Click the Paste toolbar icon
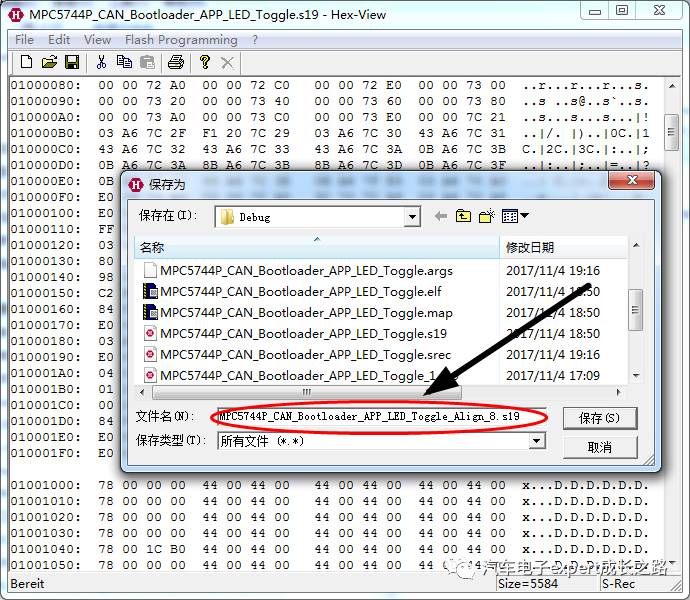Screen dimensions: 690x600 (x=147, y=62)
